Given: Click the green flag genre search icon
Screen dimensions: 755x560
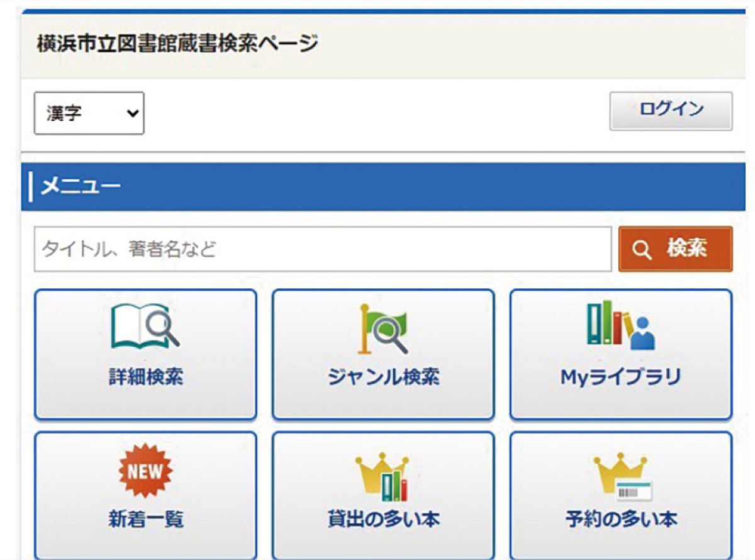Looking at the screenshot, I should click(383, 327).
